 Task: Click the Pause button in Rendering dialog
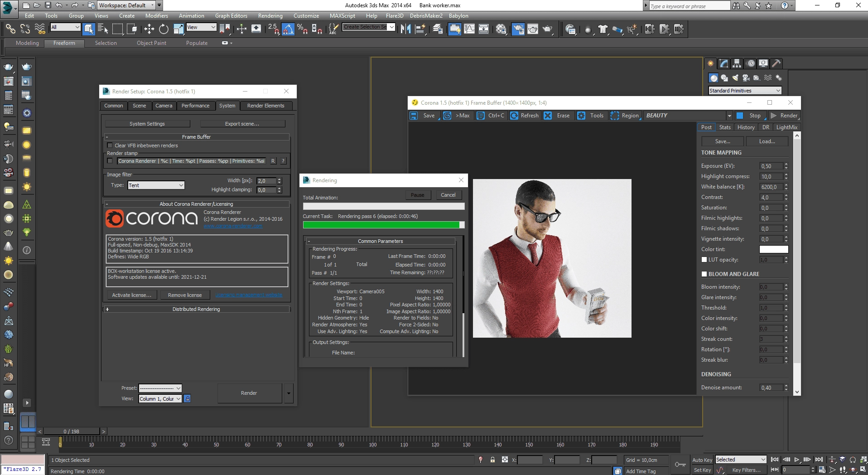click(417, 195)
